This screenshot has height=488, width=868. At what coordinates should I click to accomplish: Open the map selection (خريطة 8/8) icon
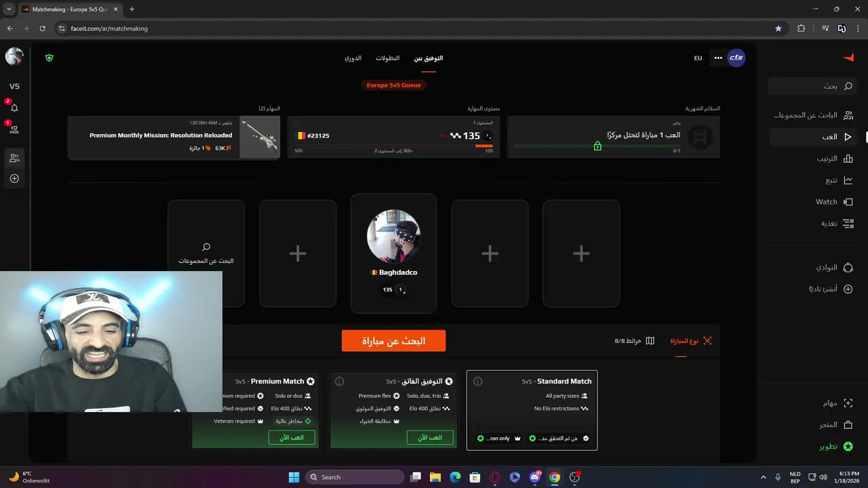[x=650, y=341]
